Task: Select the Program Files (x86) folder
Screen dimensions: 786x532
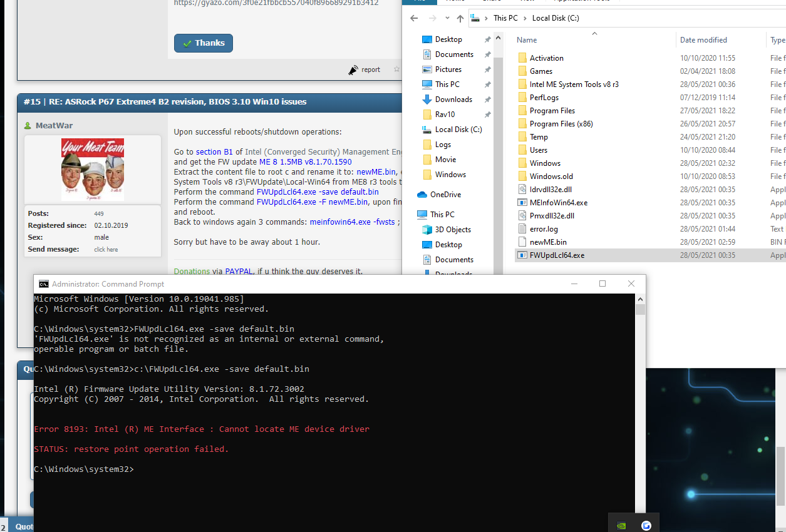Action: 562,124
